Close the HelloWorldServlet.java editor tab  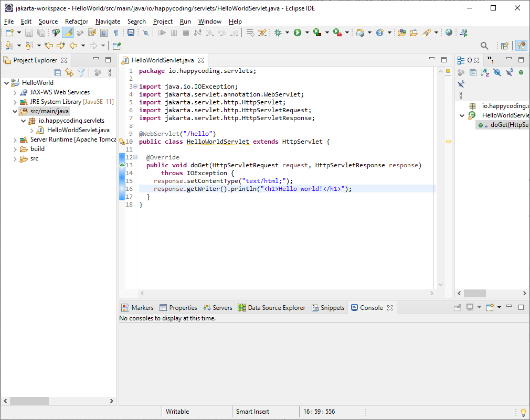tap(201, 60)
